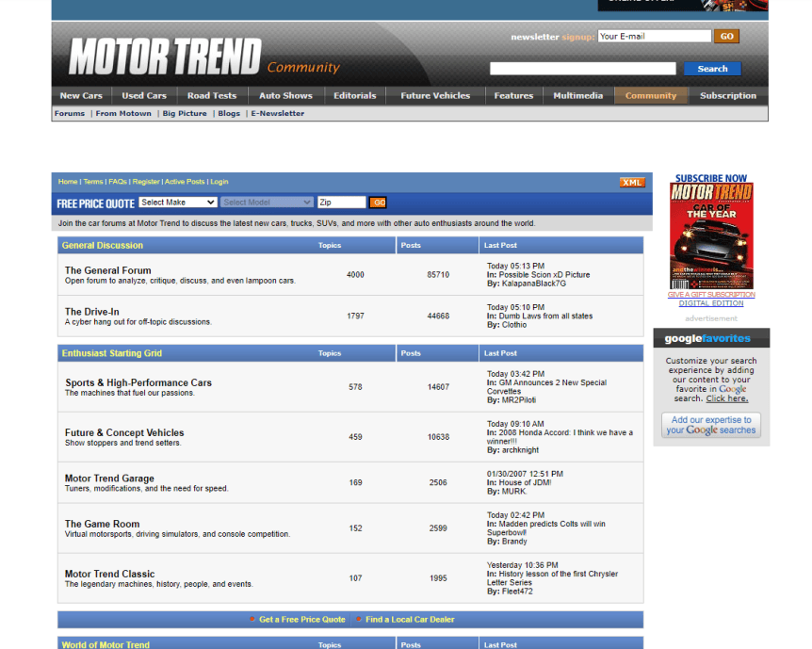The width and height of the screenshot is (812, 649).
Task: Open the Subscription menu
Action: (x=727, y=96)
